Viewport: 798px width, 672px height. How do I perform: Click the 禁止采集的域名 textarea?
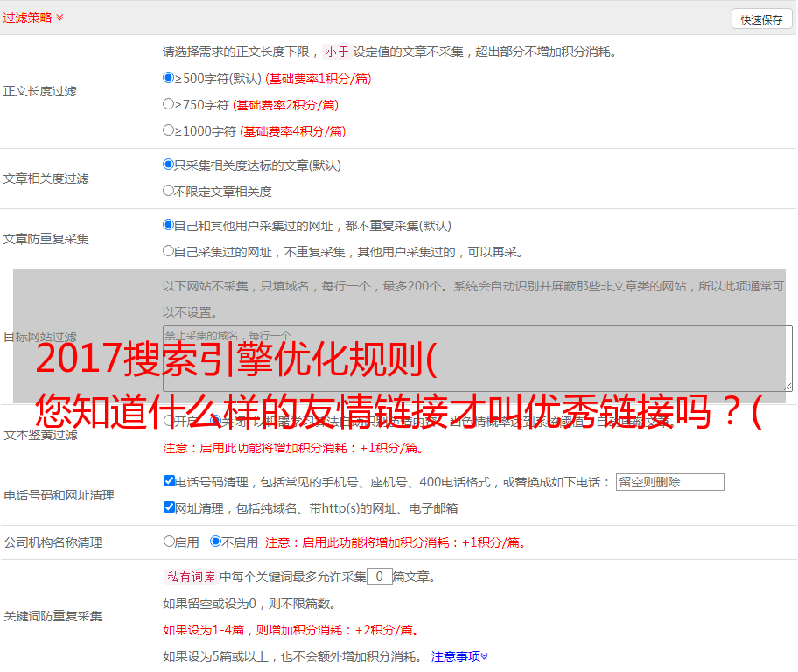pos(478,359)
